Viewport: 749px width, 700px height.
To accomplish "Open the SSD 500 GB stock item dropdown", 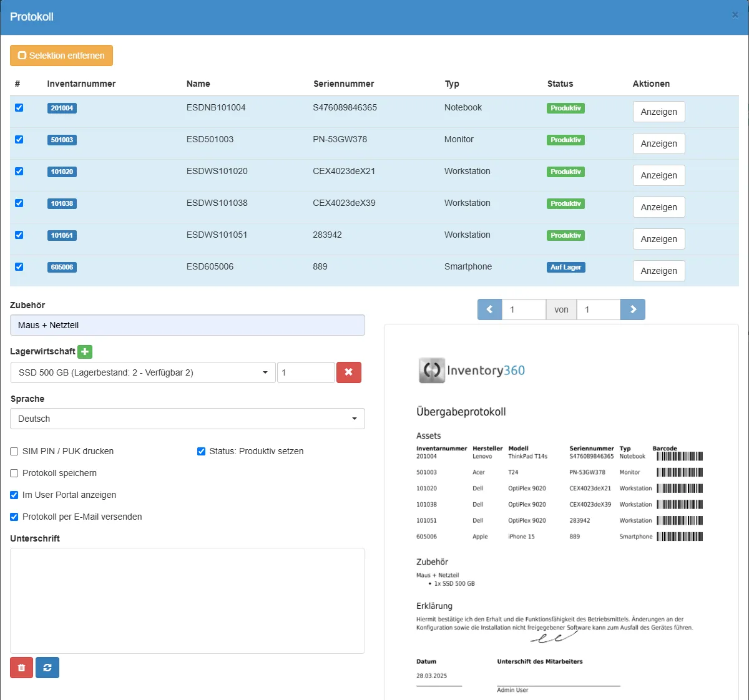I will pos(143,372).
